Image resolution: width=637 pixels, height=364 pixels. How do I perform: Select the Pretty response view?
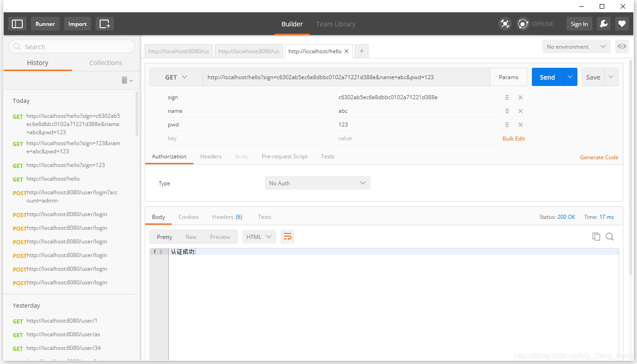(164, 237)
